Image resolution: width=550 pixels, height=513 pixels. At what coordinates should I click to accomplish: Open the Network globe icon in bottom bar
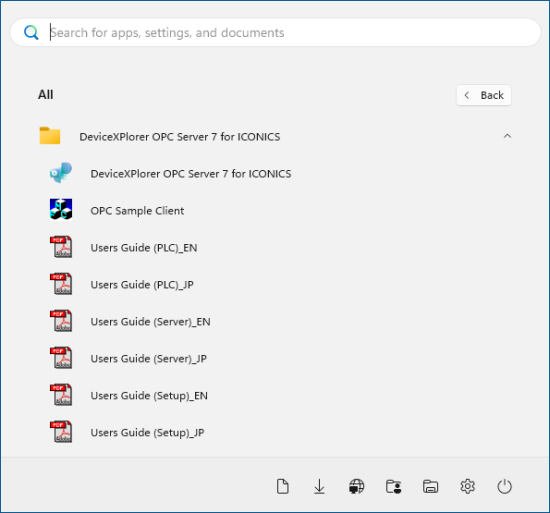357,487
